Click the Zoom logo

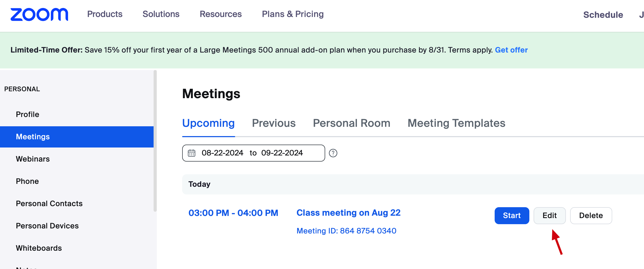(x=39, y=14)
